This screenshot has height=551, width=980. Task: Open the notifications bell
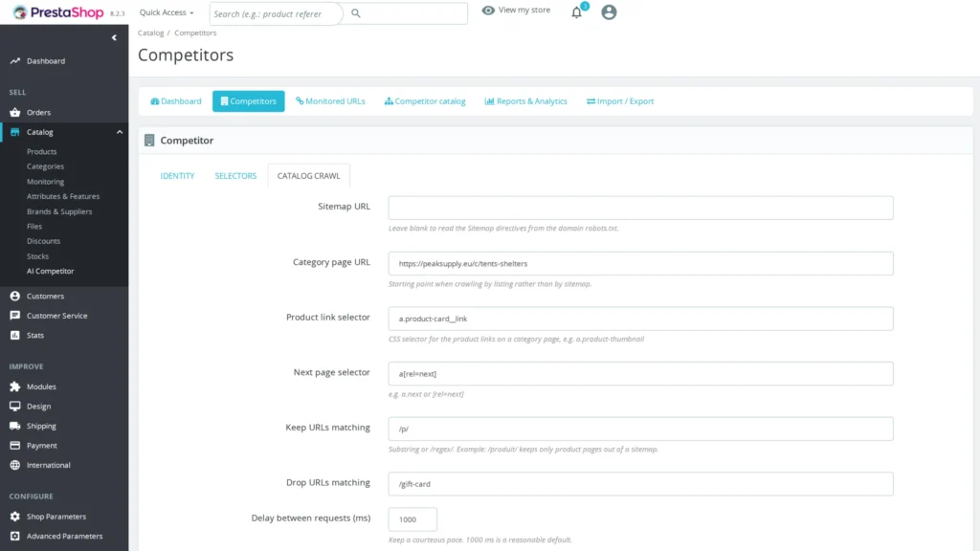tap(576, 12)
